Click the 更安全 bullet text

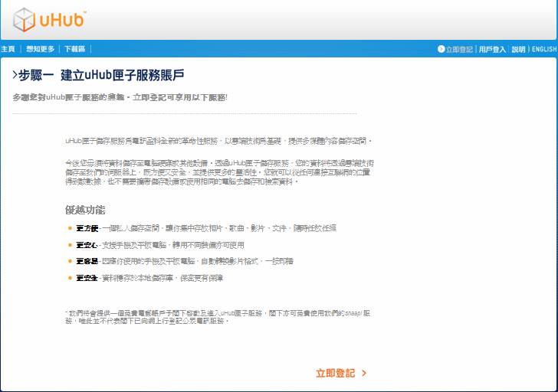[x=87, y=278]
